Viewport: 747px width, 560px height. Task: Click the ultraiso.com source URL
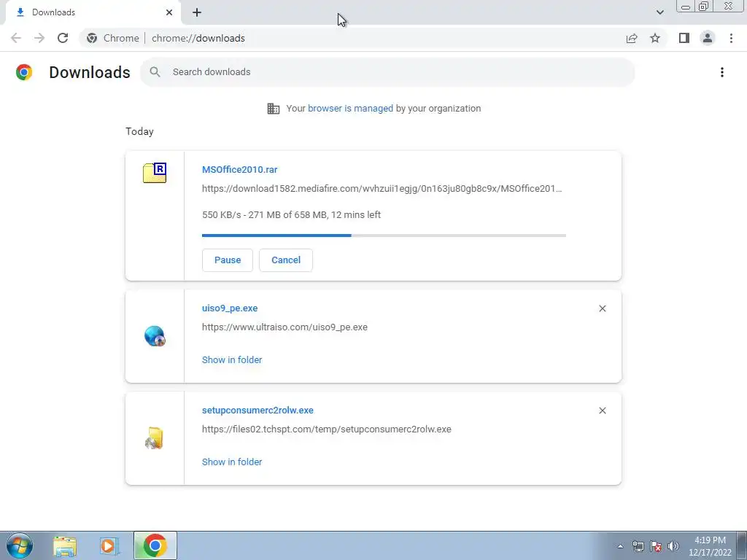[285, 327]
